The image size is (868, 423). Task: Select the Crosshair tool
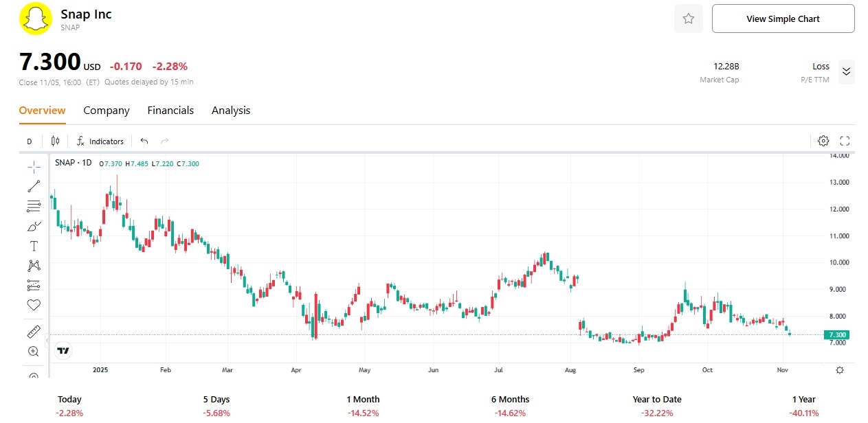[x=33, y=167]
